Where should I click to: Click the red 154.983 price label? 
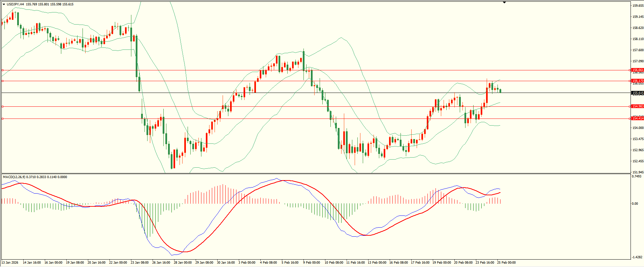[638, 106]
